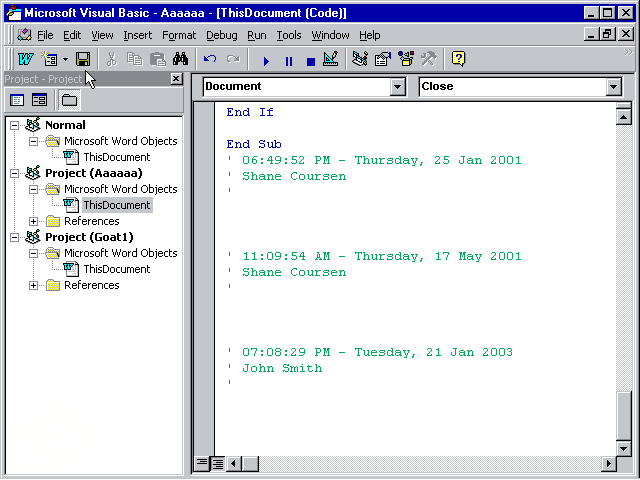Click the Copy icon in toolbar
The height and width of the screenshot is (480, 640).
[x=134, y=59]
